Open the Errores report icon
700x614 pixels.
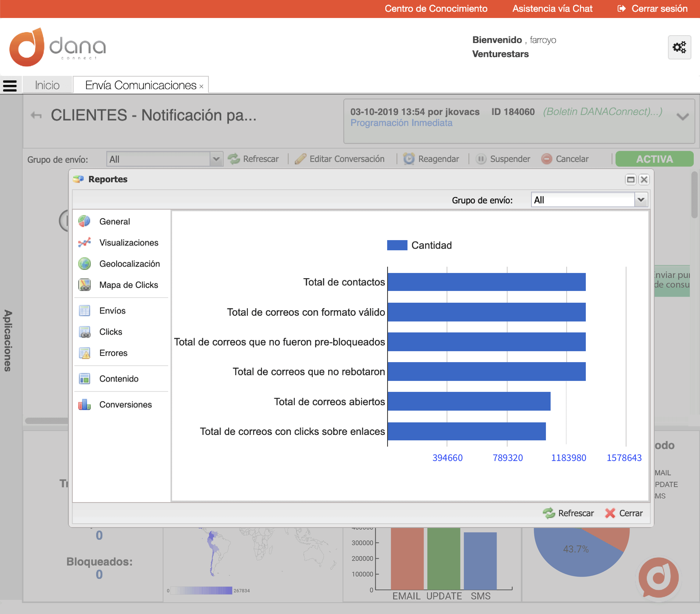[84, 353]
